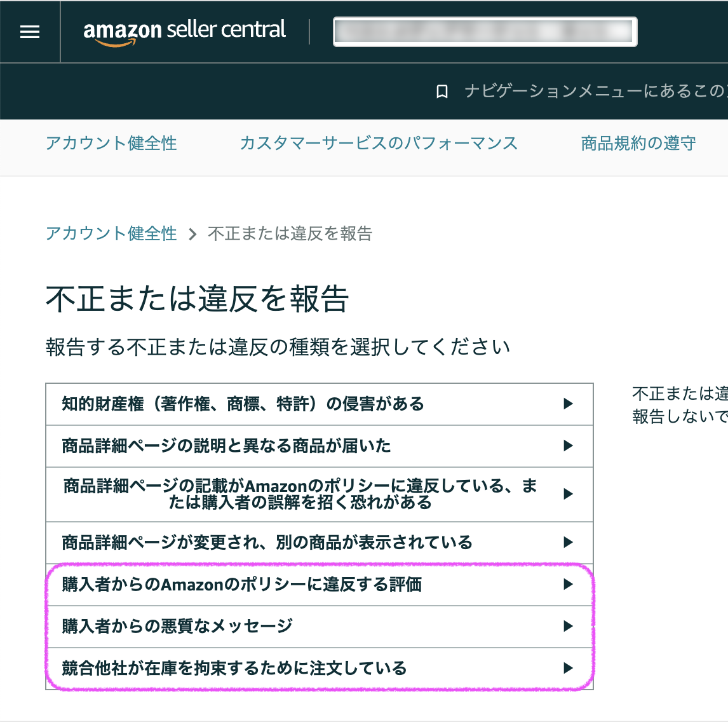Open the 商品規約の遵守 tab
Image resolution: width=728 pixels, height=722 pixels.
pos(638,143)
